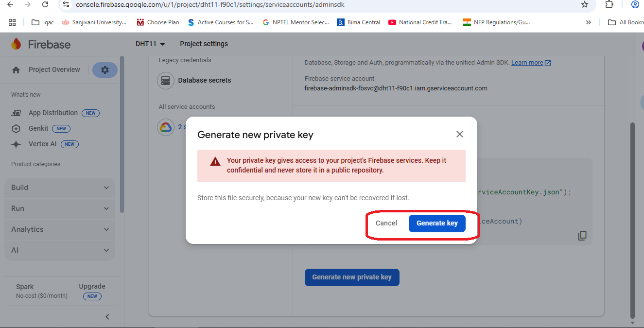
Task: Open Vertex AI in the sidebar
Action: point(42,144)
